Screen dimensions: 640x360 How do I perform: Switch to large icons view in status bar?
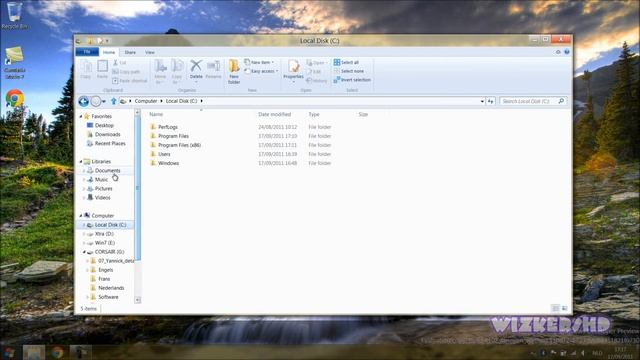click(564, 309)
